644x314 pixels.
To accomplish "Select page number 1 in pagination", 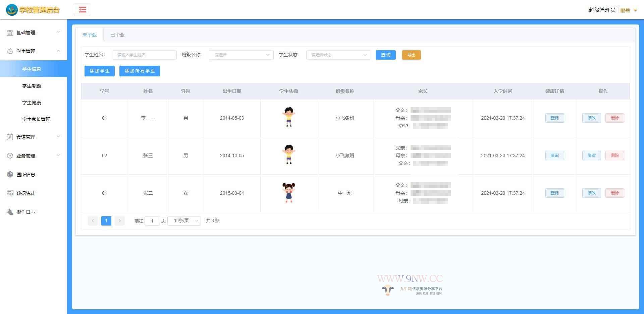I will coord(106,221).
